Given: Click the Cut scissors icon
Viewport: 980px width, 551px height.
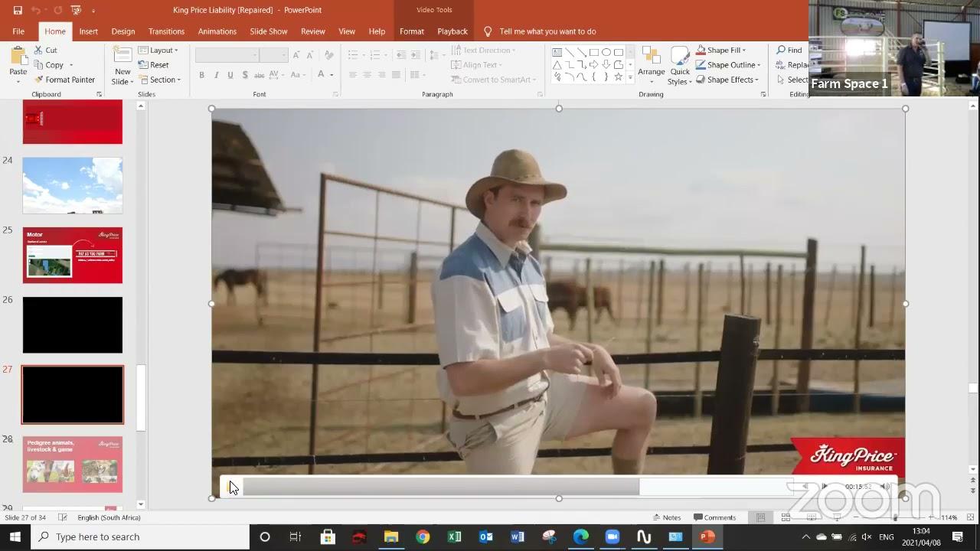Looking at the screenshot, I should click(x=38, y=51).
